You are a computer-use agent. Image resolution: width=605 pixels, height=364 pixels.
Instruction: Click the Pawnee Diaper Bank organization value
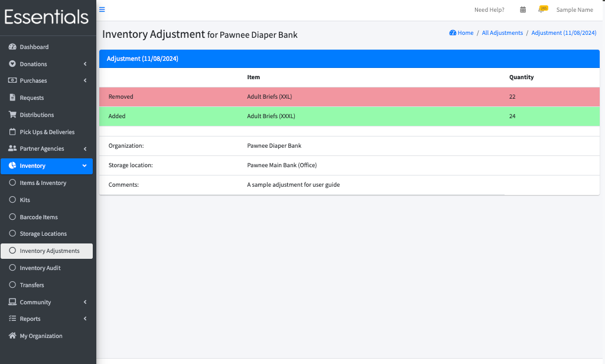point(274,145)
